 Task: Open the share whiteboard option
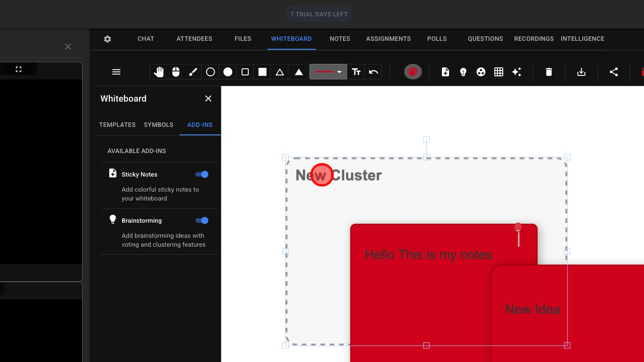coord(614,72)
